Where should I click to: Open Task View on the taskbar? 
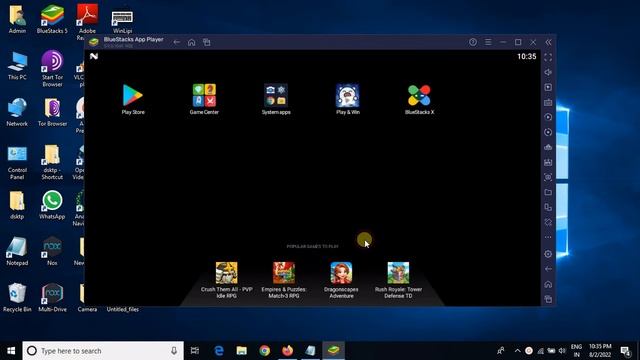195,351
